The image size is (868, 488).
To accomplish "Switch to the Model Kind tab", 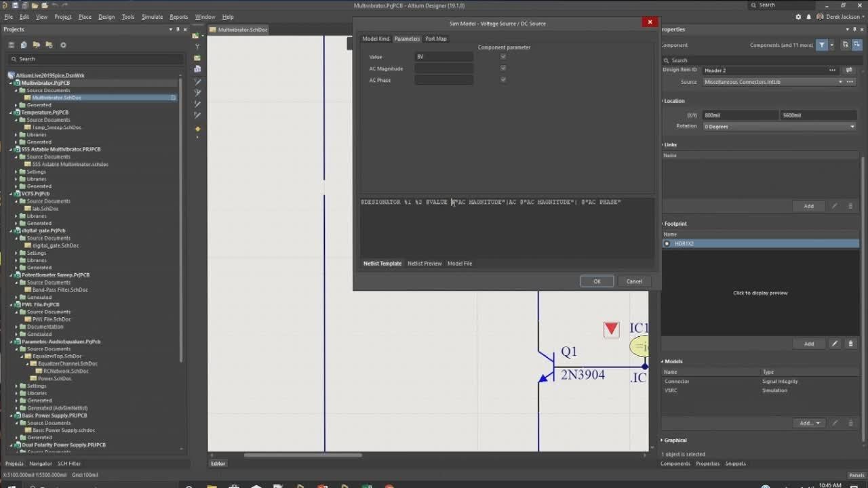I will tap(376, 39).
